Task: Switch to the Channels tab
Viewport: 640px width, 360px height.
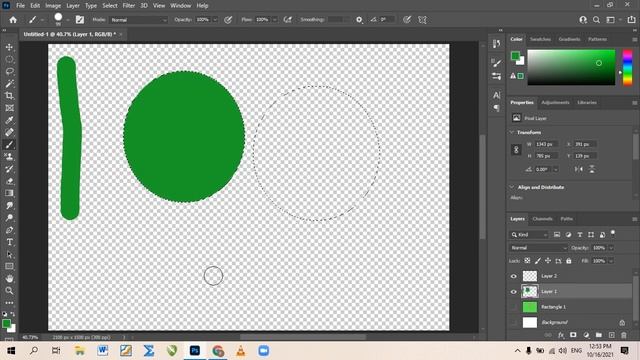Action: click(542, 219)
